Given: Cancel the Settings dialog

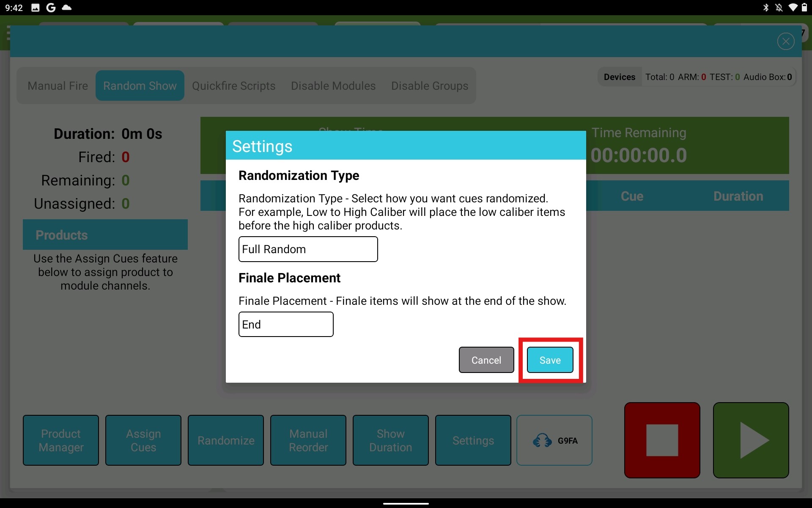Looking at the screenshot, I should coord(486,360).
